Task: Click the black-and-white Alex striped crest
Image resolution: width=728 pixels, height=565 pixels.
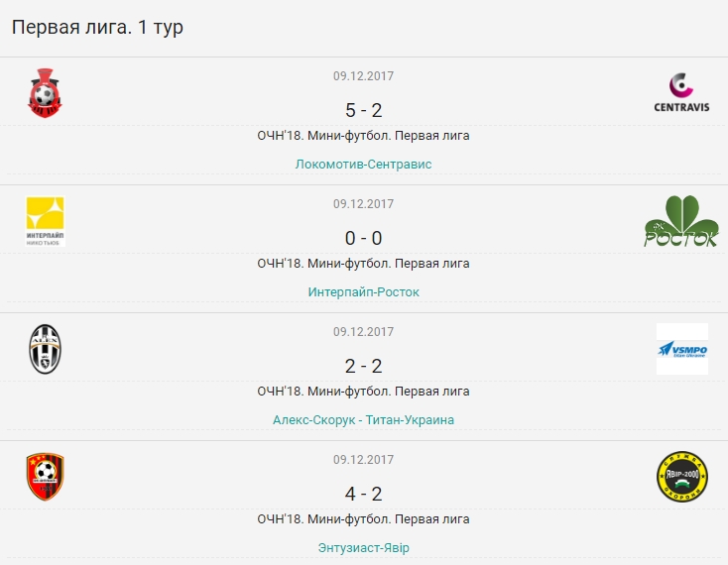Action: 45,349
